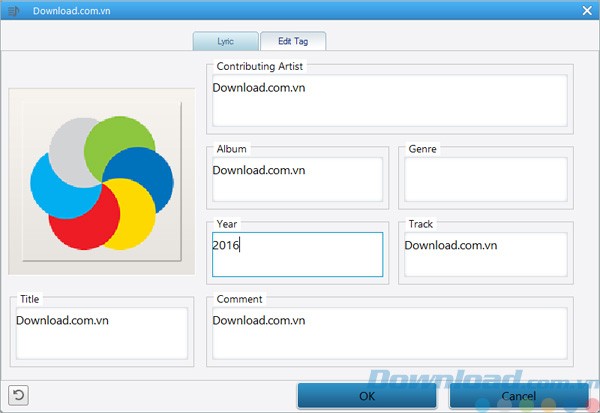
Task: Click the reset arrow icon at bottom left
Action: click(18, 394)
